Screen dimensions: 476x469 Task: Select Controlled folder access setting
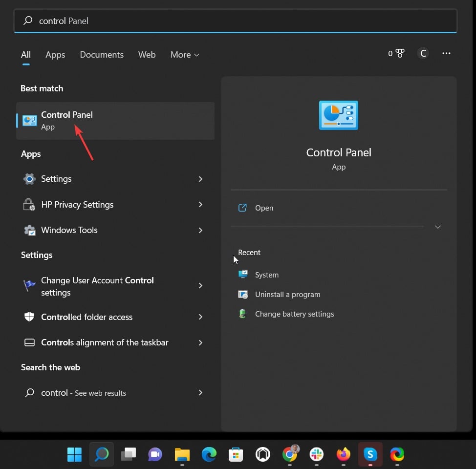pos(87,317)
